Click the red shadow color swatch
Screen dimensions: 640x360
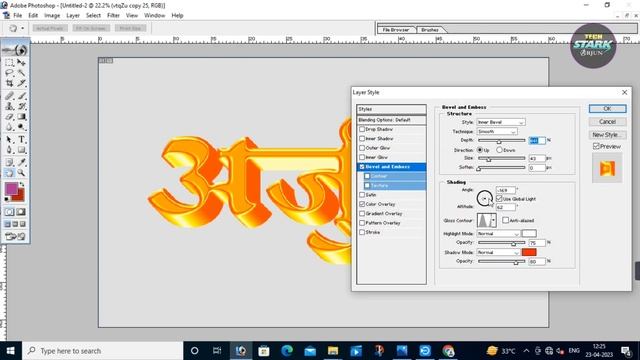click(x=529, y=252)
